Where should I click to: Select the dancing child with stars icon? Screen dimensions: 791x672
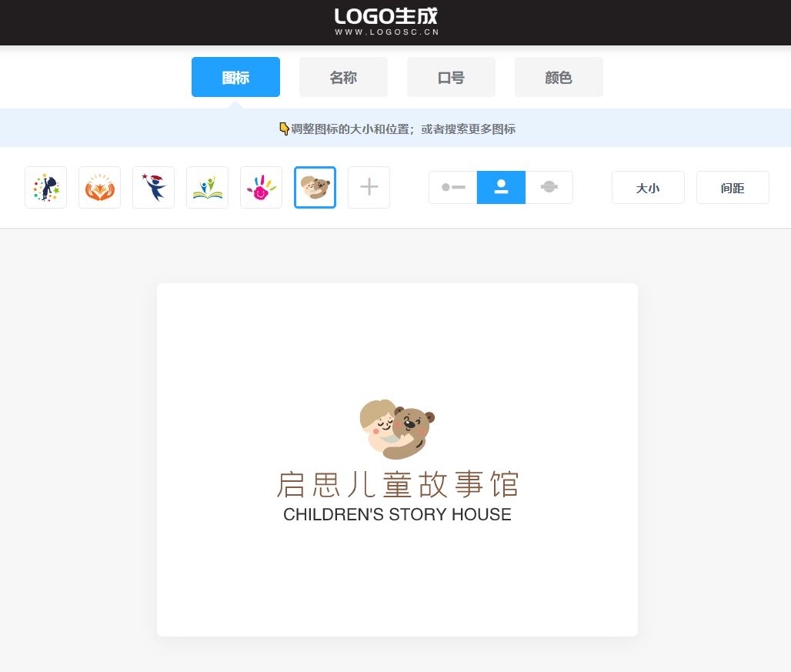46,187
